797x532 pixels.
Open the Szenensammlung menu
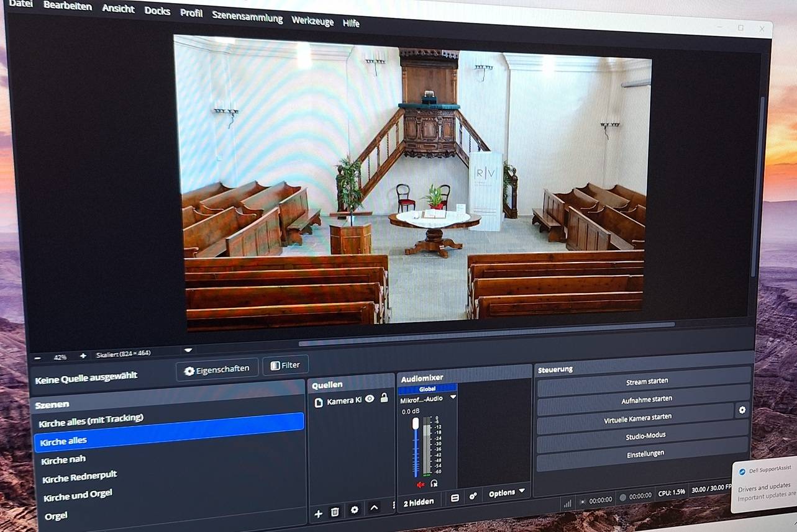247,17
